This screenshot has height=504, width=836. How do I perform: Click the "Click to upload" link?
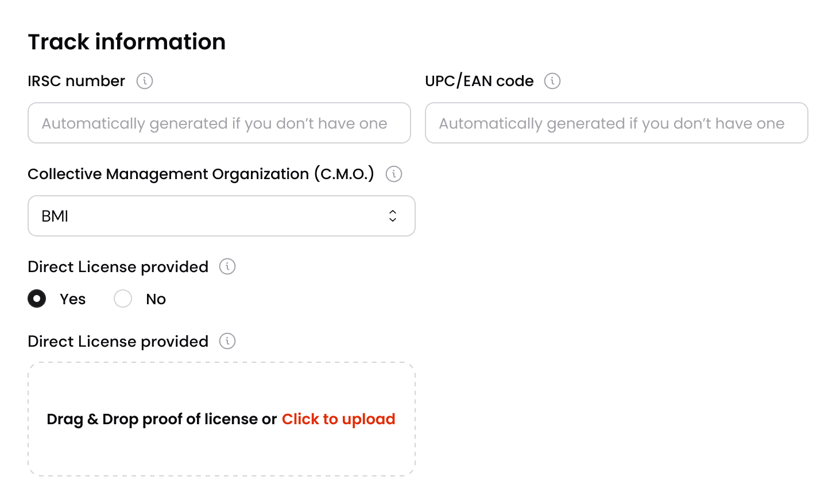tap(338, 419)
